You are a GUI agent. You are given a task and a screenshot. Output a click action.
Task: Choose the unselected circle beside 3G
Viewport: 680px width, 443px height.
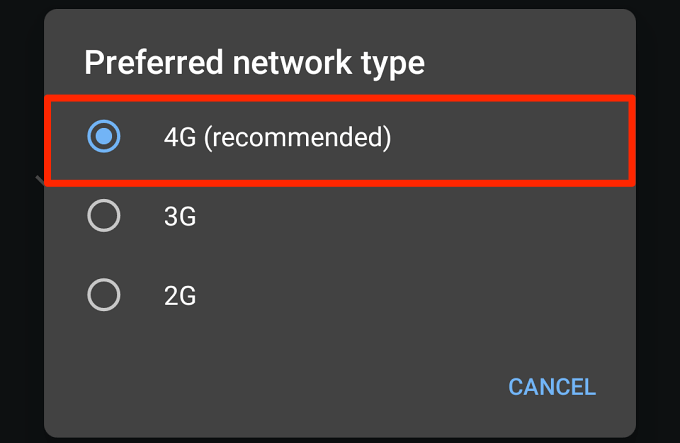coord(104,216)
